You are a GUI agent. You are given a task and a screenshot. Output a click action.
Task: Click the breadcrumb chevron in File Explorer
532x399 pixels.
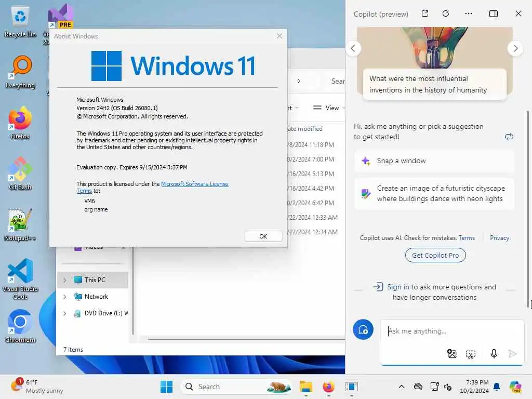299,81
